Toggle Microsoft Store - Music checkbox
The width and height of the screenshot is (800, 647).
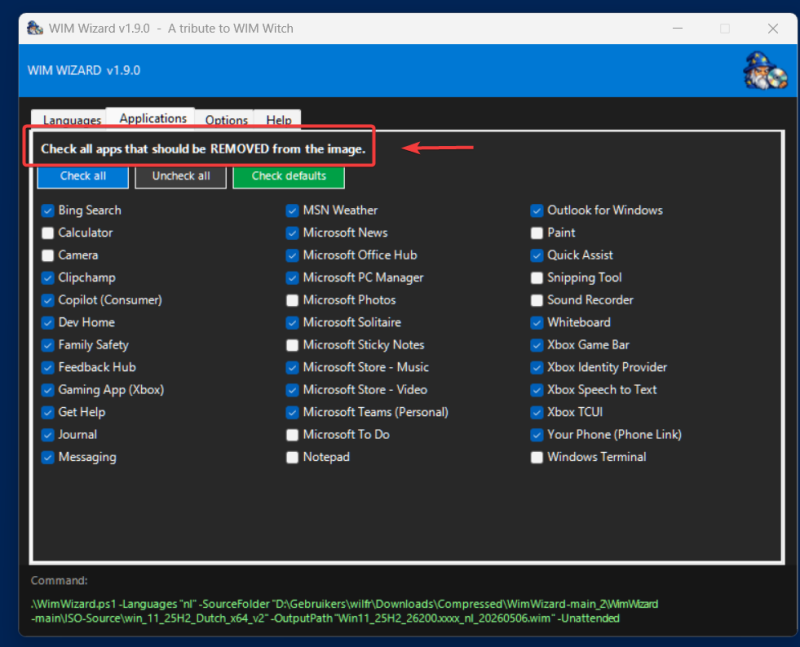(292, 368)
